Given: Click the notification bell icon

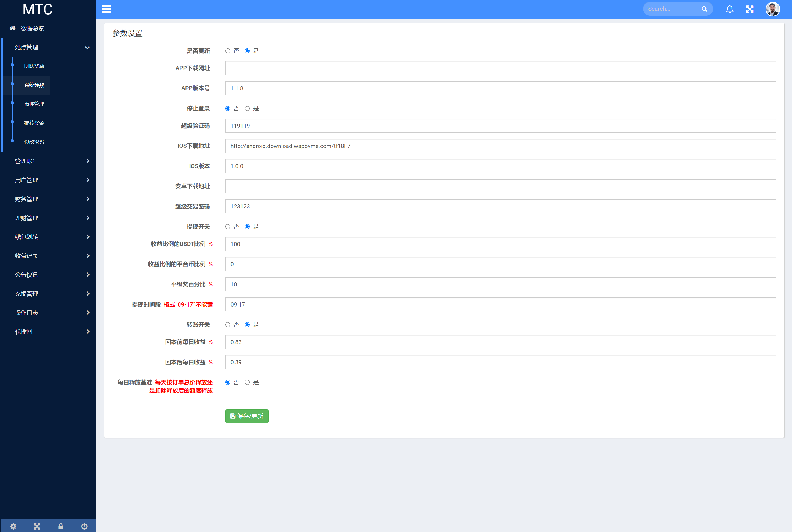Looking at the screenshot, I should (x=730, y=9).
